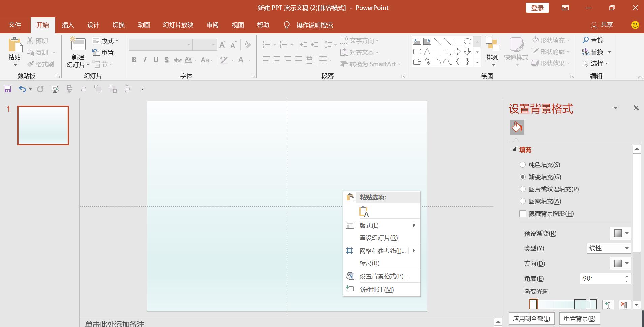Select the 纯色填充 radio button
This screenshot has height=327, width=644.
523,165
